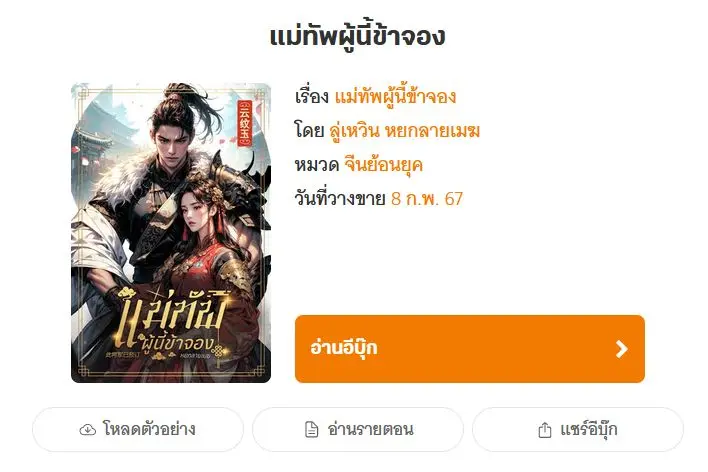Open the book cover image
Image resolution: width=708 pixels, height=472 pixels.
(x=171, y=233)
